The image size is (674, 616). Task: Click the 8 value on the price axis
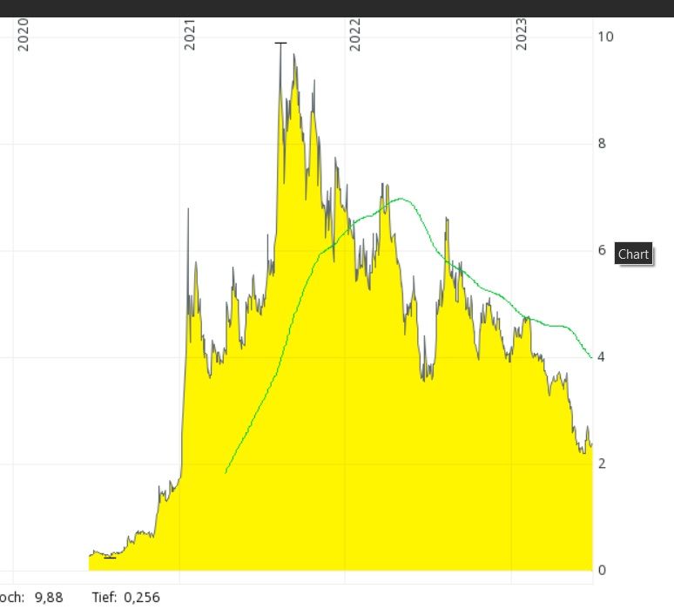[x=602, y=144]
